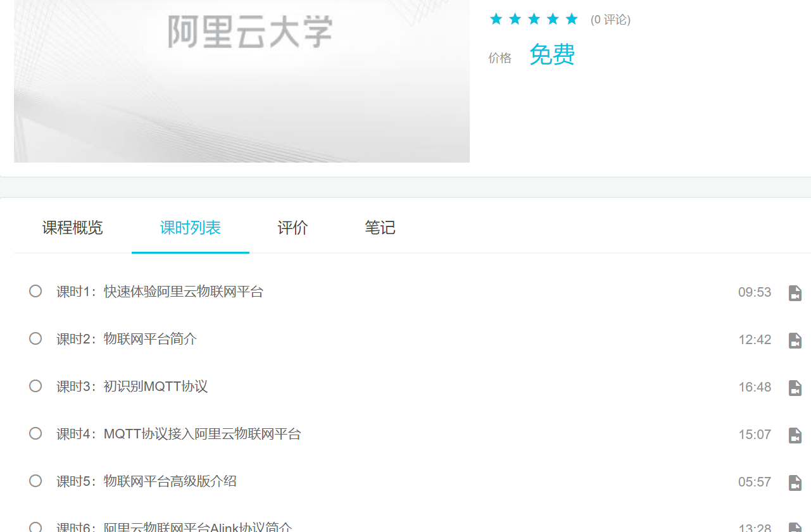This screenshot has width=811, height=532.
Task: Click the fifth rating star
Action: coord(572,19)
